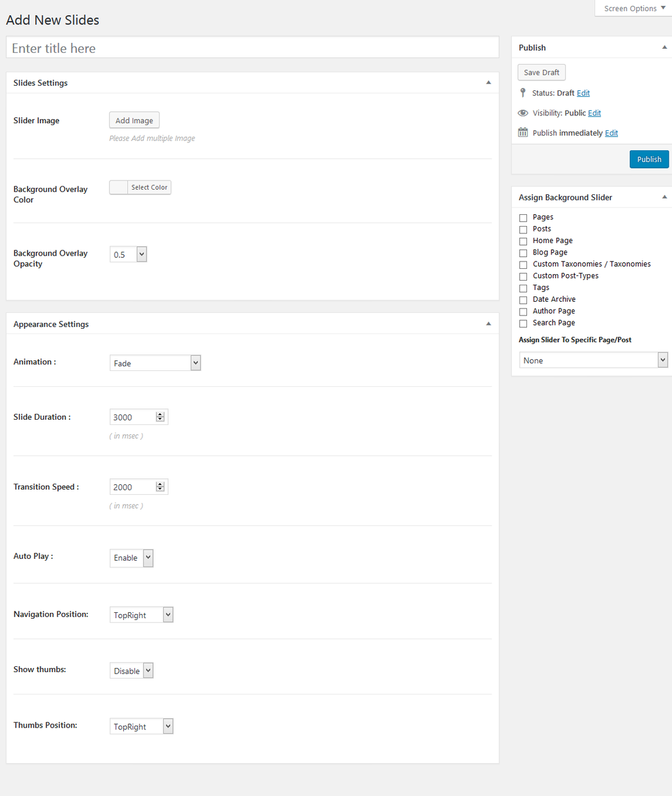672x796 pixels.
Task: Click the publish calendar icon
Action: (523, 132)
